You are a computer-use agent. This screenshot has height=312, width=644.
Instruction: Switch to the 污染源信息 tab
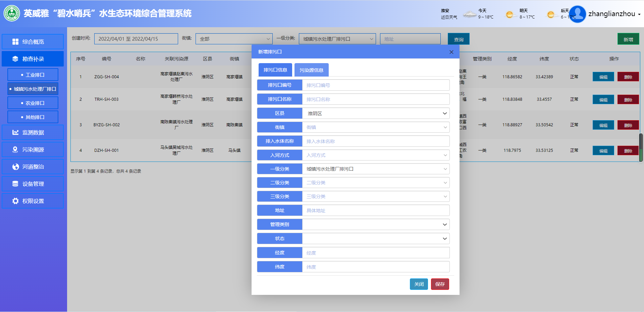coord(311,70)
